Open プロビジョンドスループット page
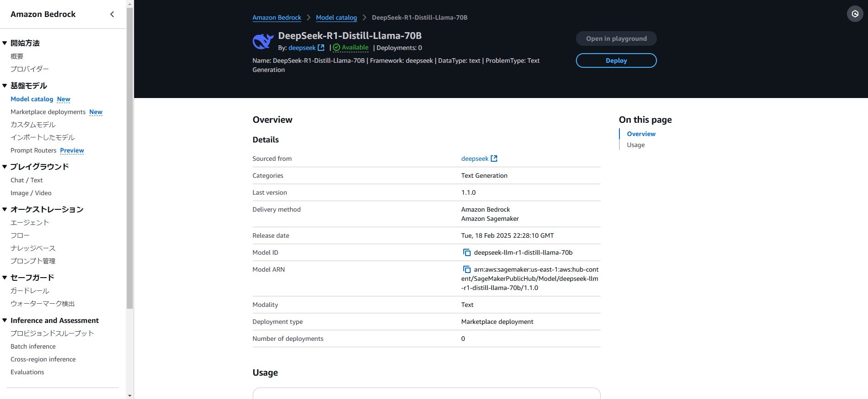The height and width of the screenshot is (399, 868). tap(52, 333)
